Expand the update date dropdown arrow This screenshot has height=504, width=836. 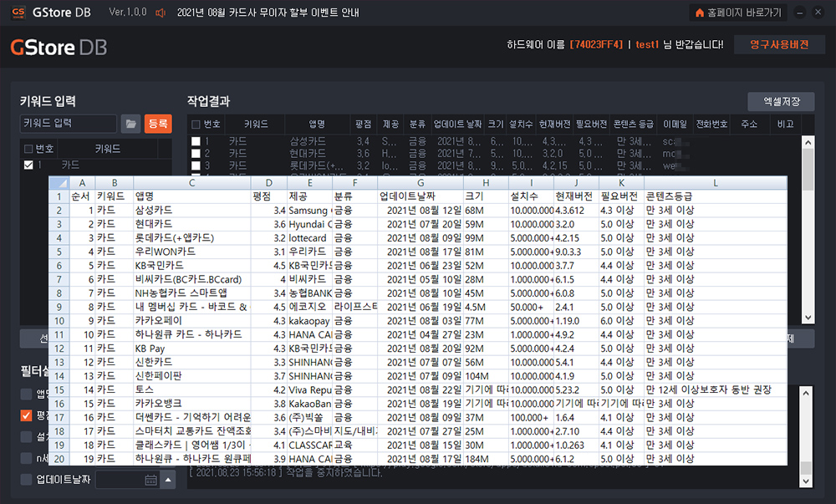tap(168, 480)
